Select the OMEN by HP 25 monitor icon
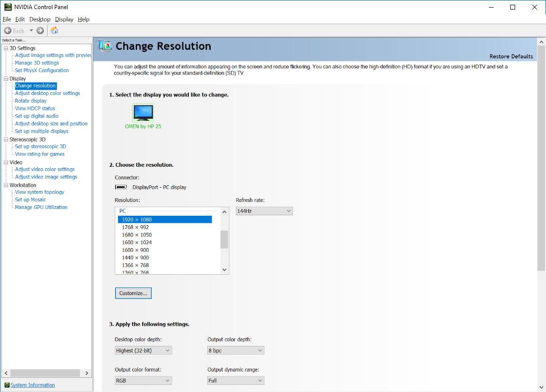The image size is (546, 392). [143, 113]
